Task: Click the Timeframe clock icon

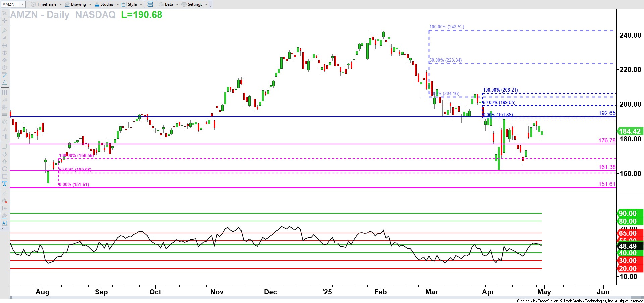Action: tap(33, 4)
